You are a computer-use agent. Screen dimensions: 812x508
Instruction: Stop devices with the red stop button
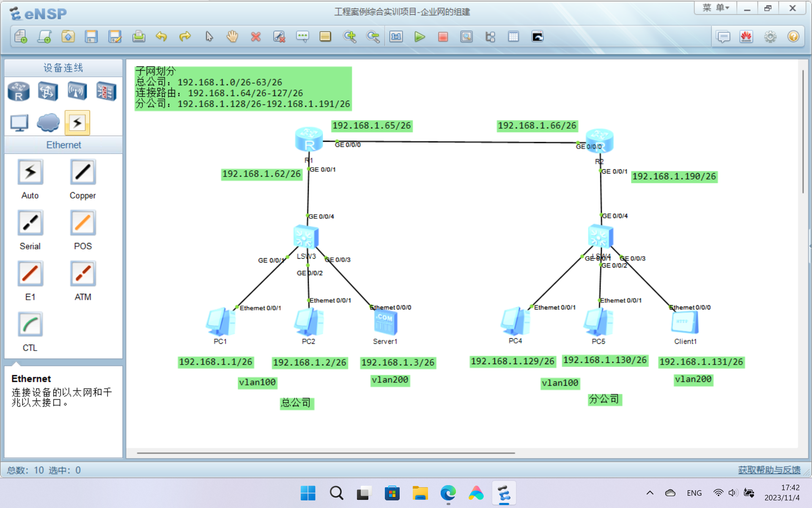(x=443, y=37)
